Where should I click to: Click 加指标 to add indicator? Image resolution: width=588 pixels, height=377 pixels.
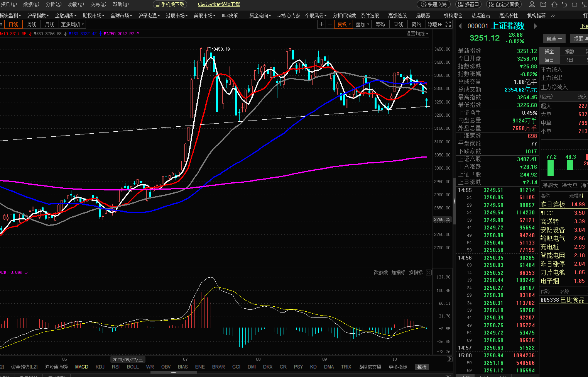[x=398, y=272]
